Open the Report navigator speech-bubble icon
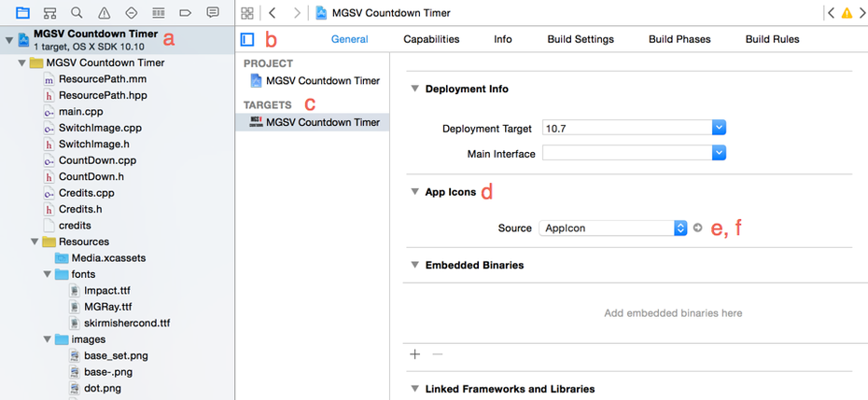The image size is (868, 400). (x=212, y=12)
